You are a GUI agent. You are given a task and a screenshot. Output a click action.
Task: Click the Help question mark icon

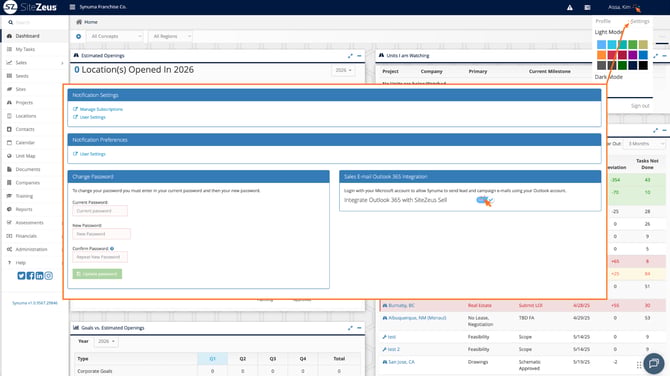pyautogui.click(x=9, y=263)
